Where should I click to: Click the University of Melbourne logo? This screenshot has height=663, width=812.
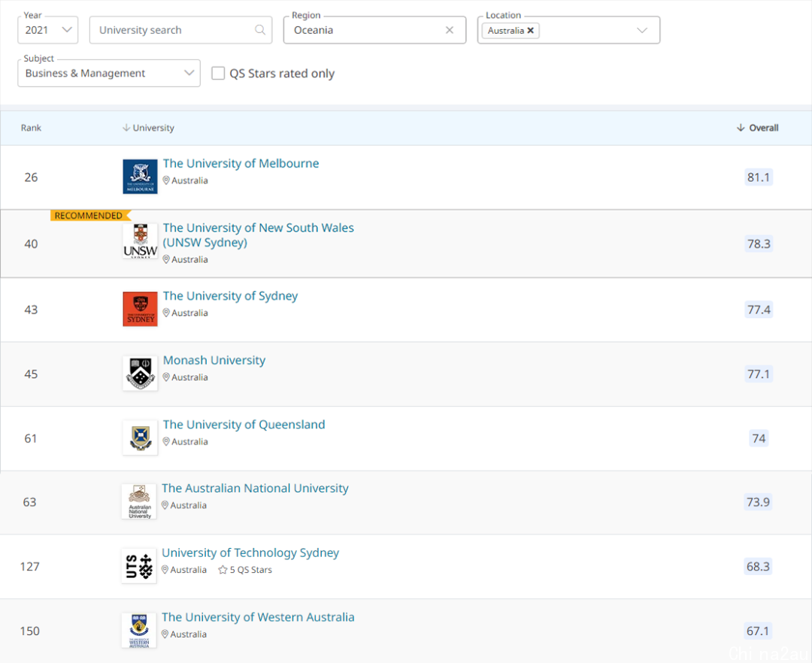(x=140, y=177)
